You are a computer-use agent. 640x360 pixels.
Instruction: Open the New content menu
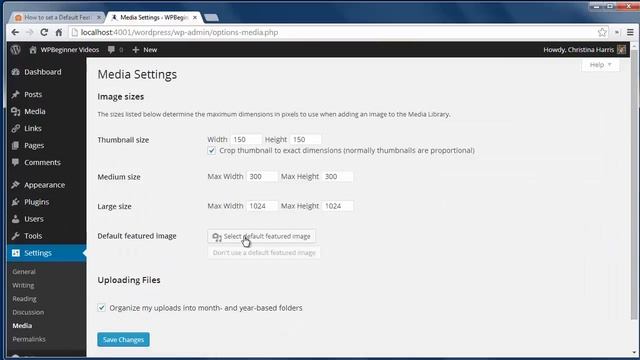pos(145,49)
